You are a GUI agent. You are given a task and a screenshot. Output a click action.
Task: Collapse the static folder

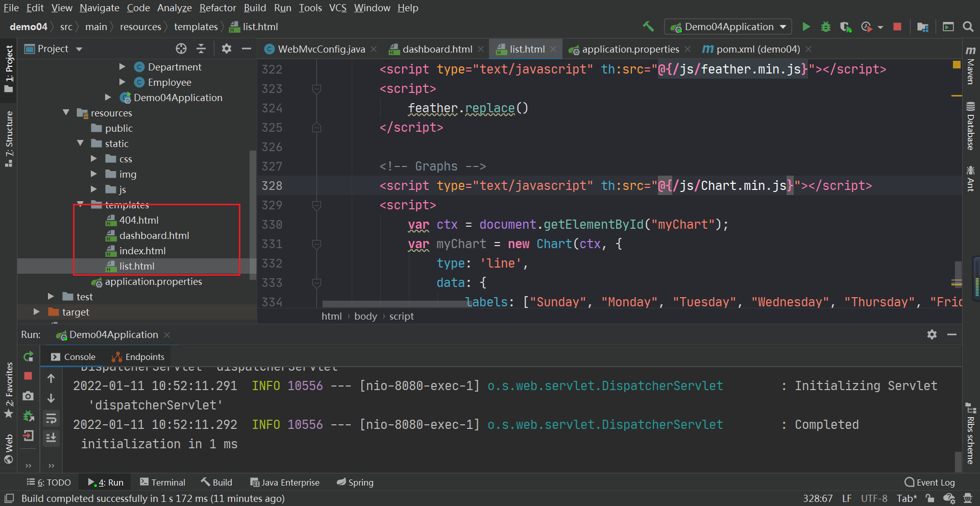[x=80, y=143]
